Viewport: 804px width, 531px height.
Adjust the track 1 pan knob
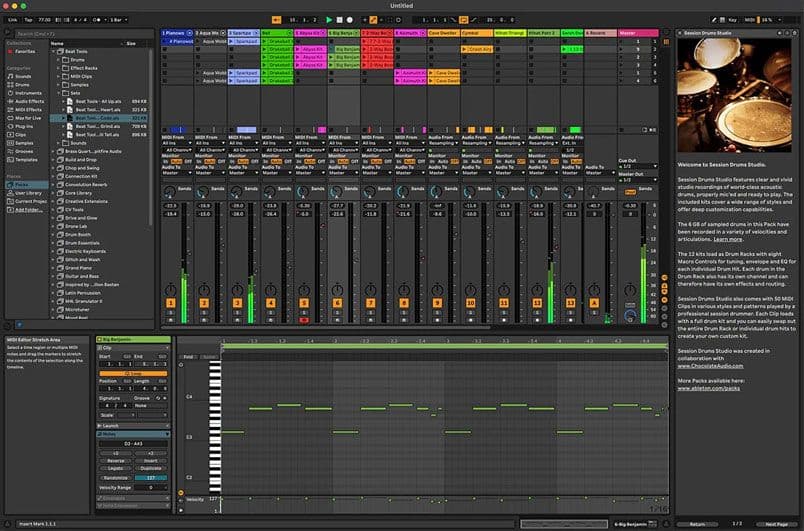(x=170, y=289)
